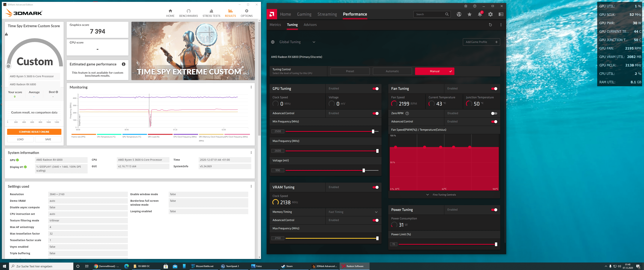Open the Windows Start menu
644x270 pixels.
(x=4, y=266)
